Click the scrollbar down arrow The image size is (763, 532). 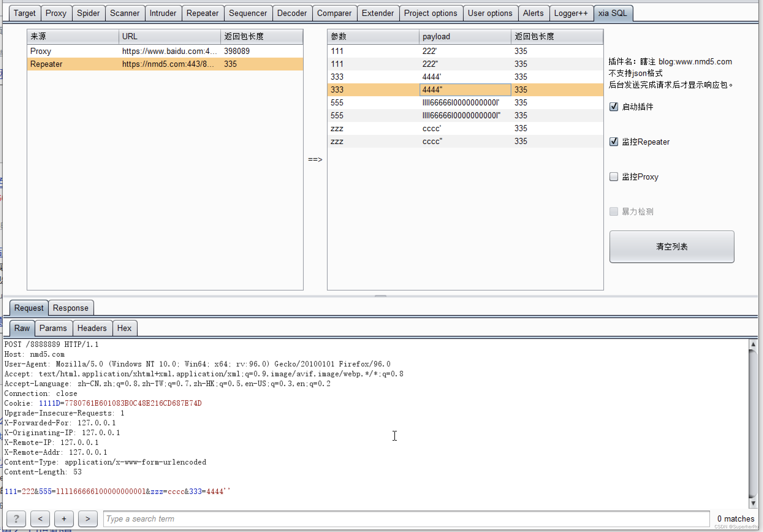coord(753,503)
